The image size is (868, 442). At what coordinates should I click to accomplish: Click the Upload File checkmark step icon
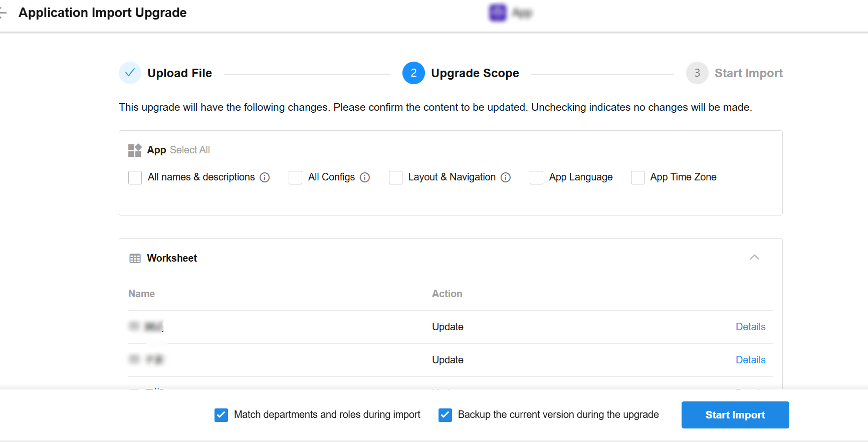point(130,73)
